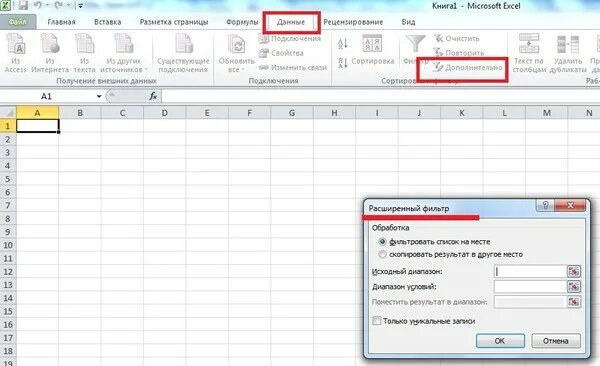Image resolution: width=600 pixels, height=366 pixels.
Task: Click the Source range (Исходный диапазон) field
Action: click(530, 271)
